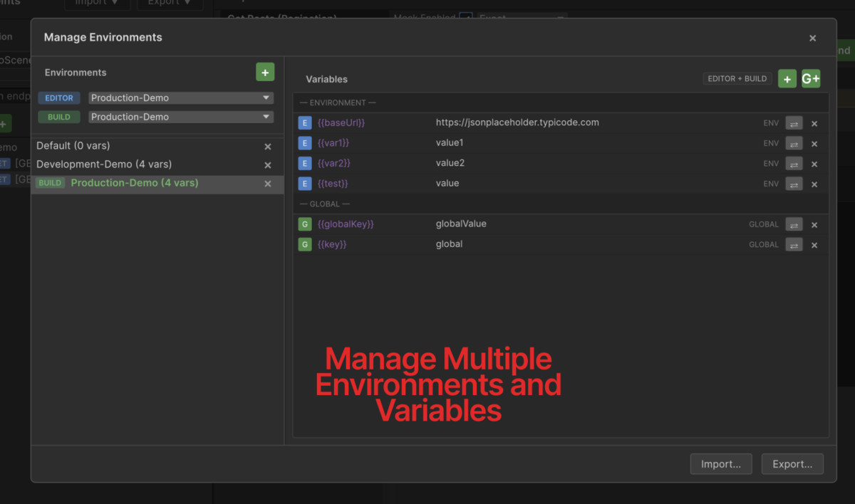
Task: Click the {{key}} variable name
Action: pyautogui.click(x=332, y=244)
